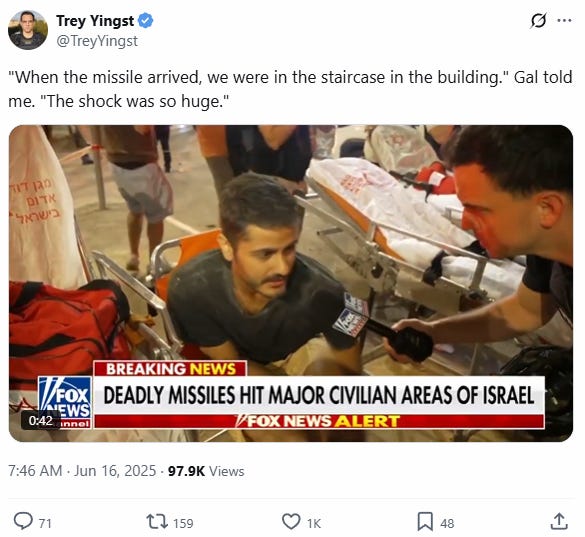
Task: Click the blue verified badge
Action: [146, 21]
